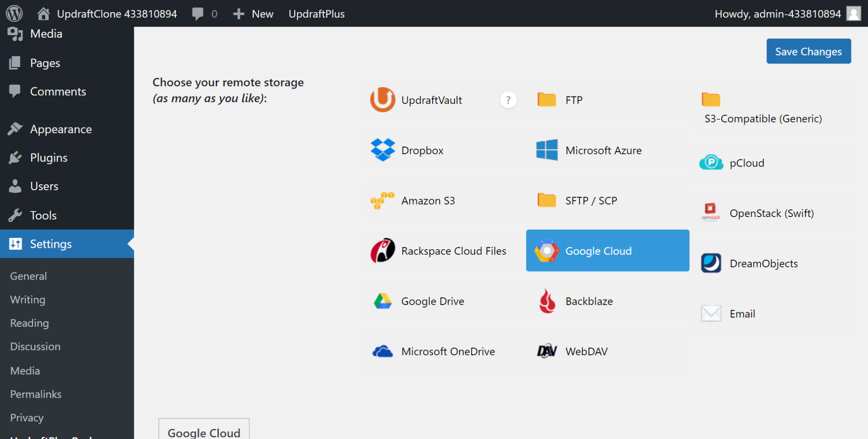Deselect the highlighted Google Cloud option
This screenshot has width=868, height=439.
607,251
